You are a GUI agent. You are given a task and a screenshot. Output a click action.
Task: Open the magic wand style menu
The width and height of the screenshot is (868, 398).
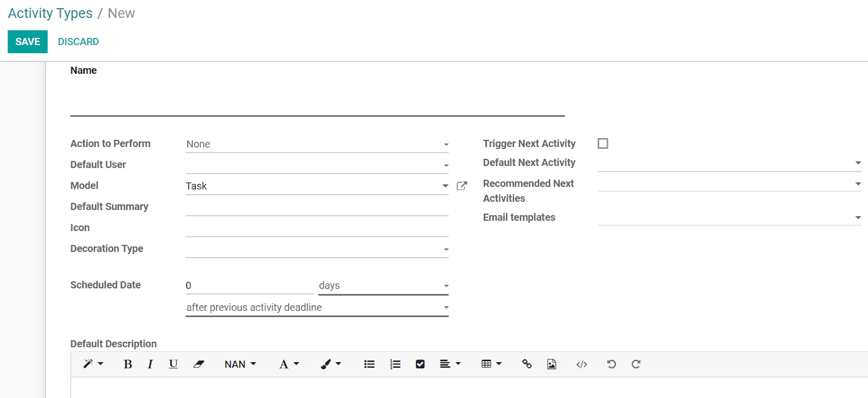click(93, 364)
